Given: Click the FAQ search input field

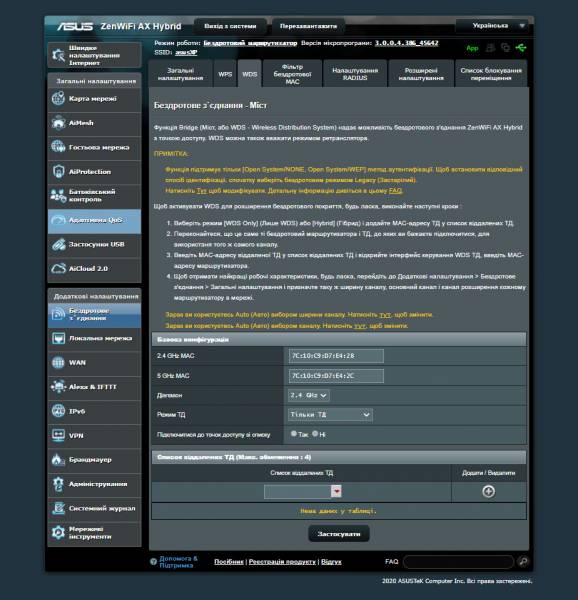Looking at the screenshot, I should pyautogui.click(x=459, y=562).
